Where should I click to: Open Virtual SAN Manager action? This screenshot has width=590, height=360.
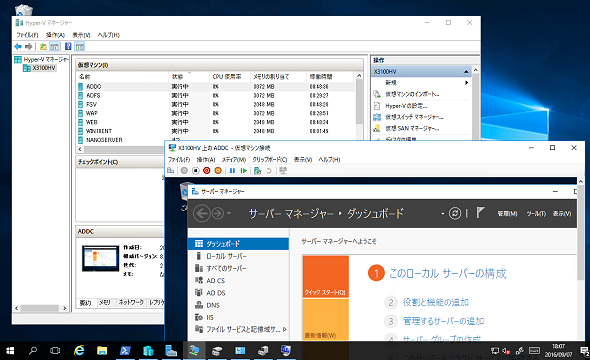point(412,129)
